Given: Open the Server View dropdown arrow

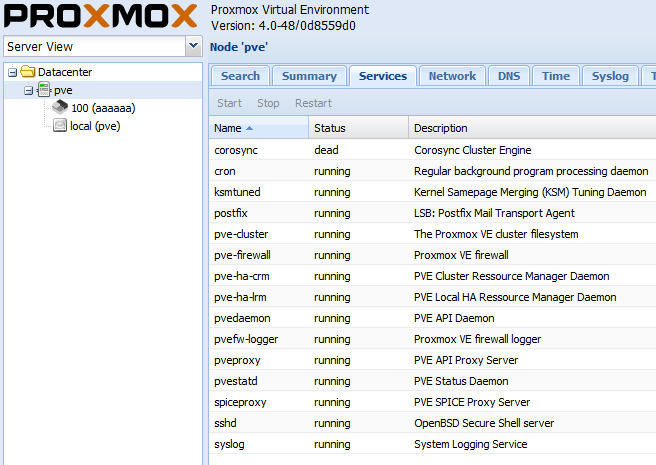Looking at the screenshot, I should (193, 46).
